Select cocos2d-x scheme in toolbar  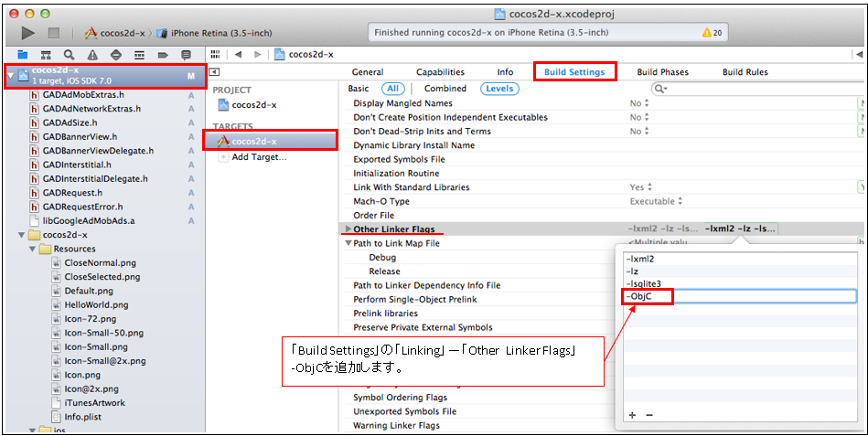[114, 33]
